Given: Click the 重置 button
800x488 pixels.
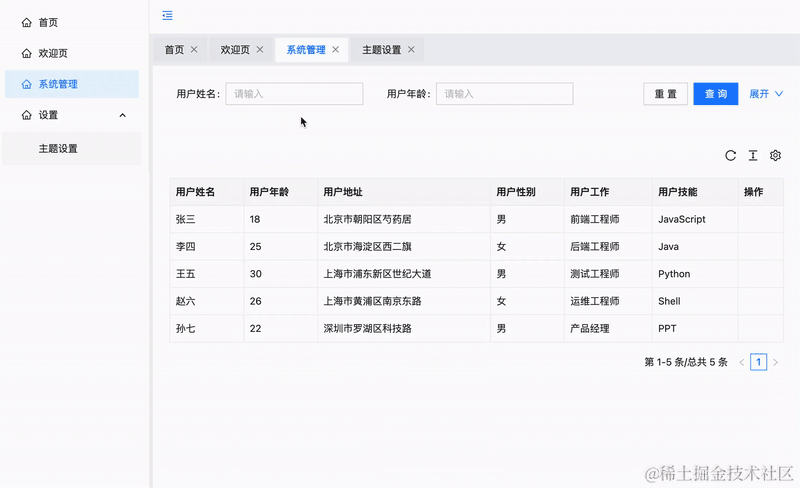Looking at the screenshot, I should click(665, 94).
